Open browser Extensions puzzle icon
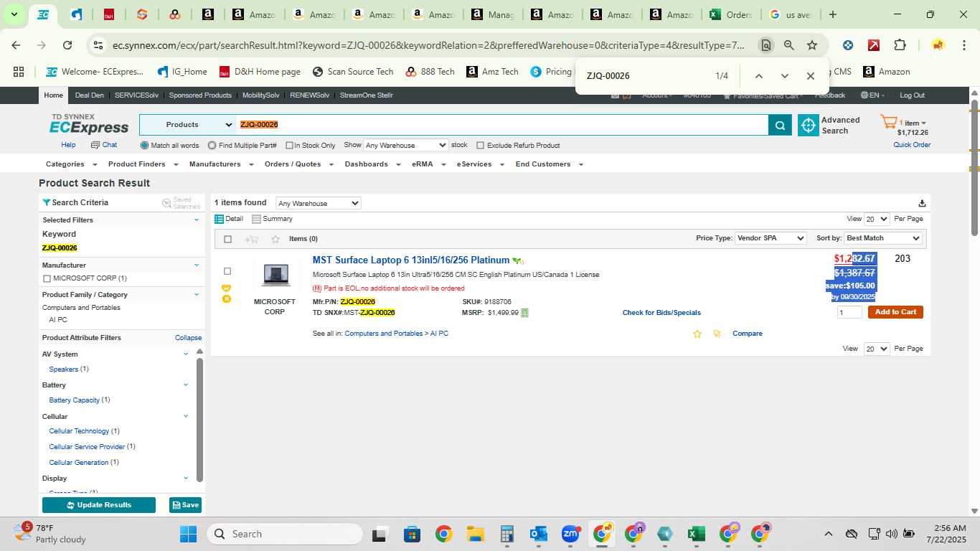 click(x=900, y=45)
